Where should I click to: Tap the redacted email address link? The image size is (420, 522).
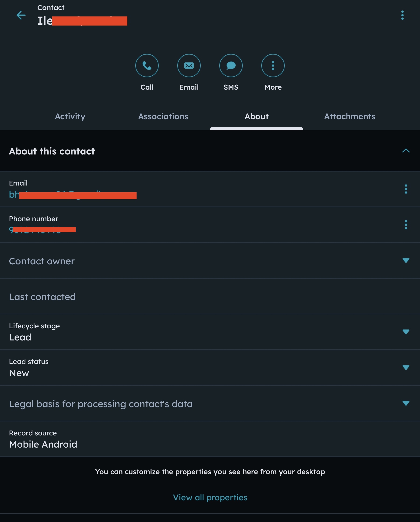73,195
